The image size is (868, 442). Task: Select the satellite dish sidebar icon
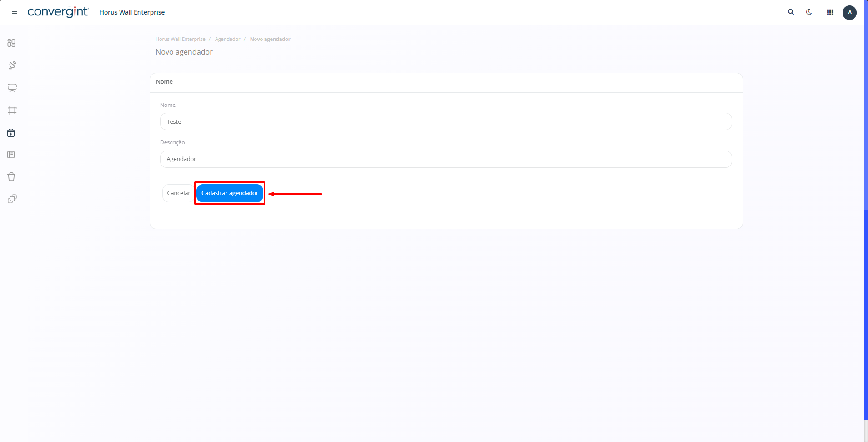12,65
